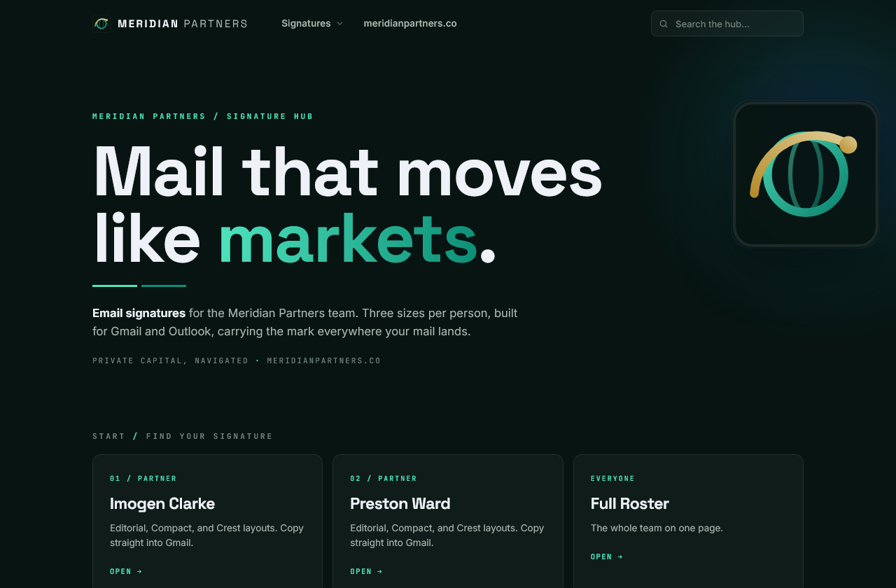Focus the 'Search the hub...' field
This screenshot has width=896, height=588.
tap(727, 24)
